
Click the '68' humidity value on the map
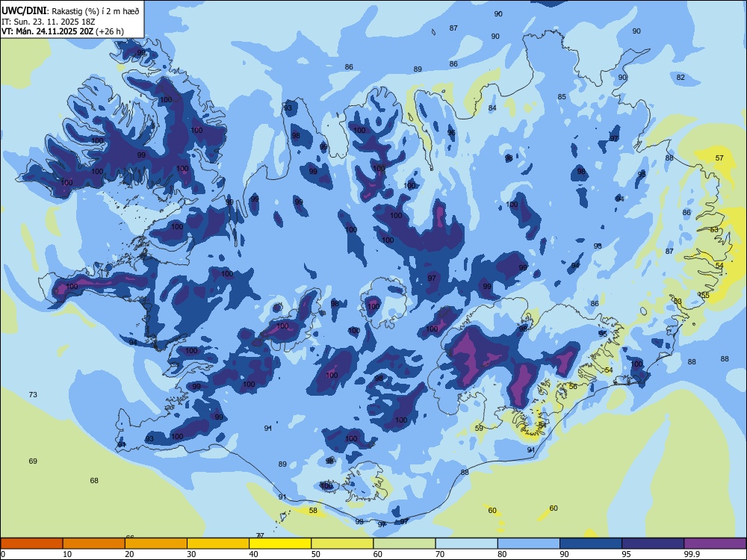click(x=94, y=480)
